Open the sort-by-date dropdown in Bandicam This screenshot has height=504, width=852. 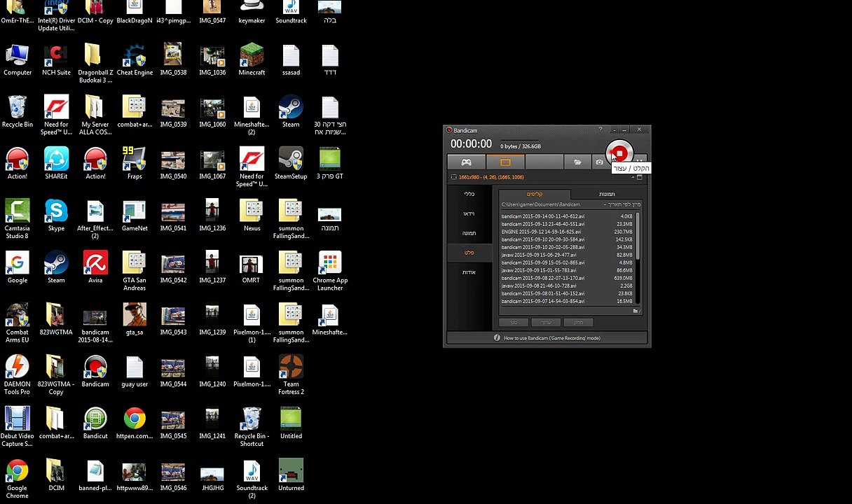click(622, 204)
